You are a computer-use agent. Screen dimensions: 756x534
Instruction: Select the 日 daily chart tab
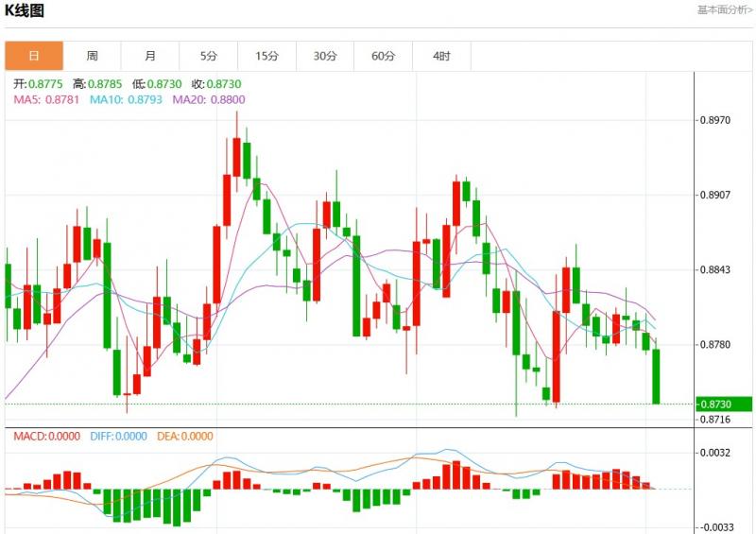coord(34,56)
